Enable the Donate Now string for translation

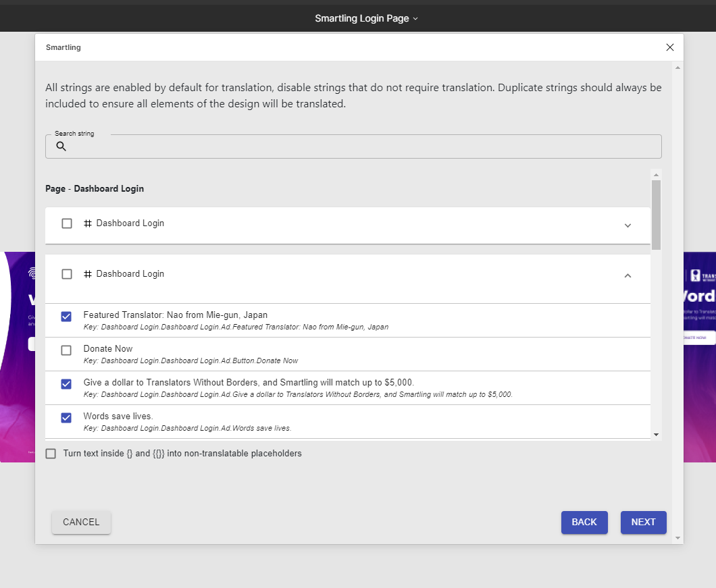tap(66, 350)
